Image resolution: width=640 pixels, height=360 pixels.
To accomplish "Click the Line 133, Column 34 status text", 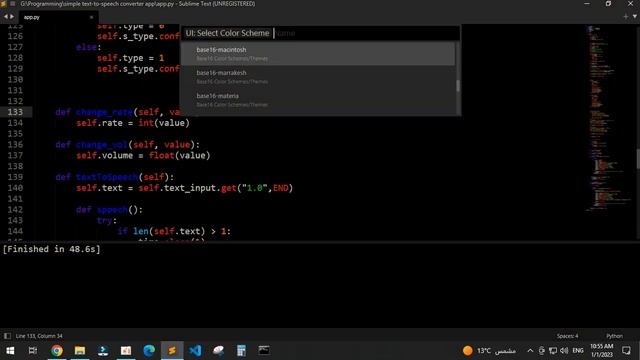I will click(39, 336).
